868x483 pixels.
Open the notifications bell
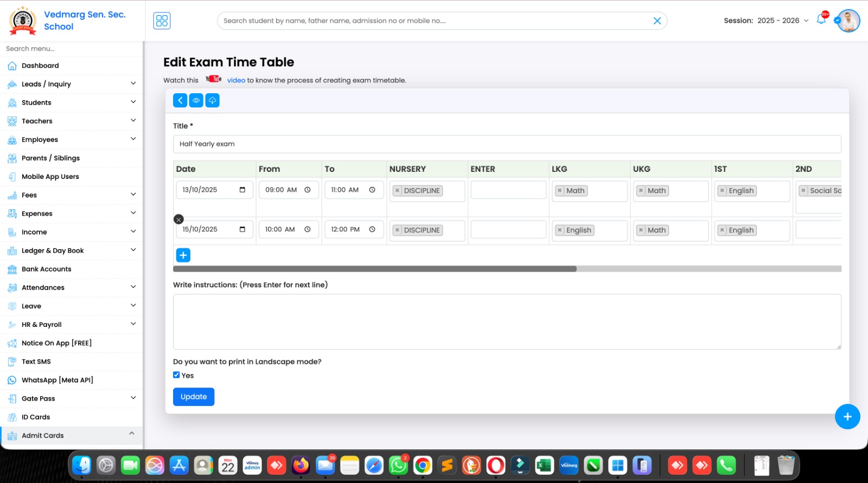(821, 20)
